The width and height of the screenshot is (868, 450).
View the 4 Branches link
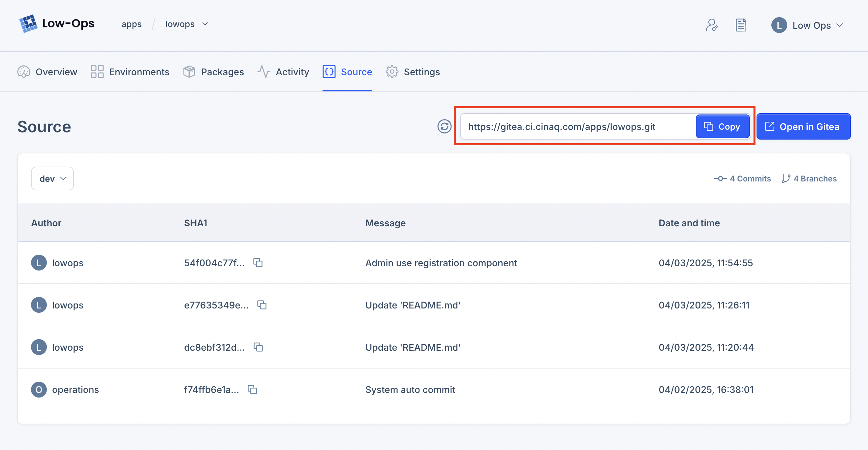coord(809,178)
